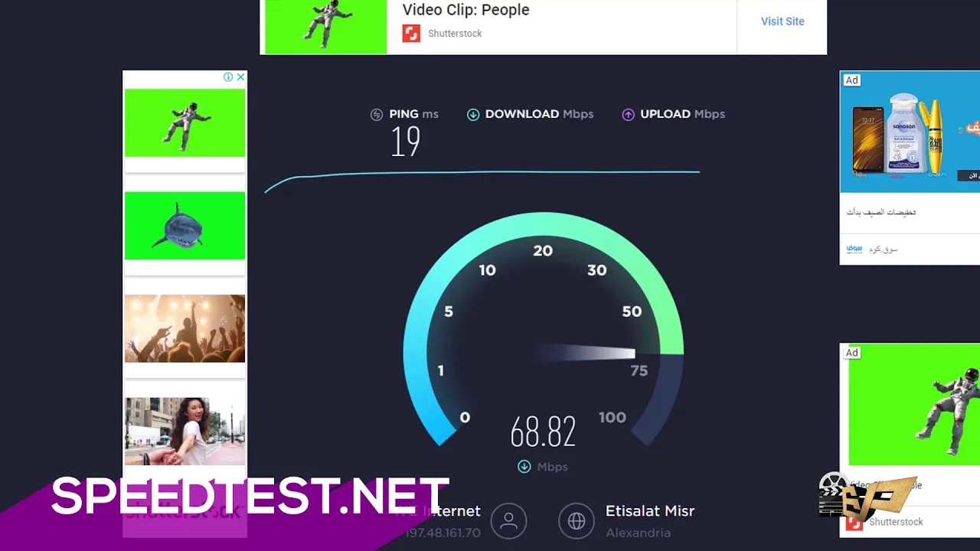Image resolution: width=980 pixels, height=551 pixels.
Task: Click the Visit Site link in top ad
Action: click(782, 21)
